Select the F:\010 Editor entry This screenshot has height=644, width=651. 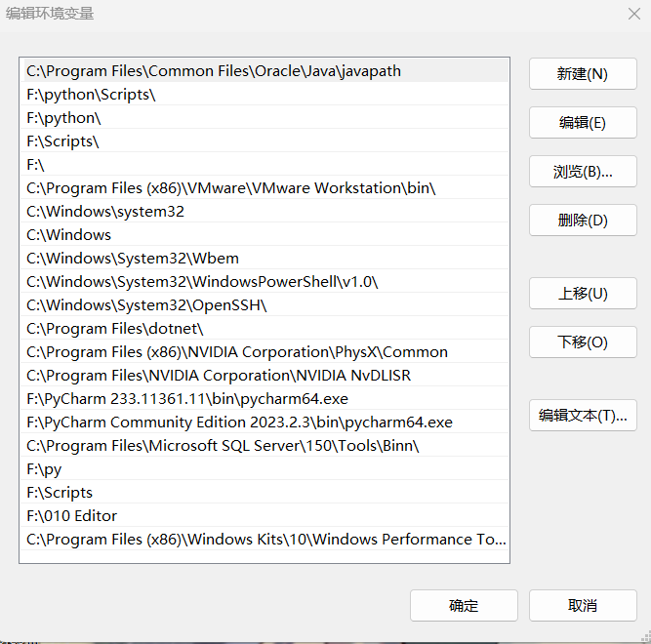[x=72, y=516]
